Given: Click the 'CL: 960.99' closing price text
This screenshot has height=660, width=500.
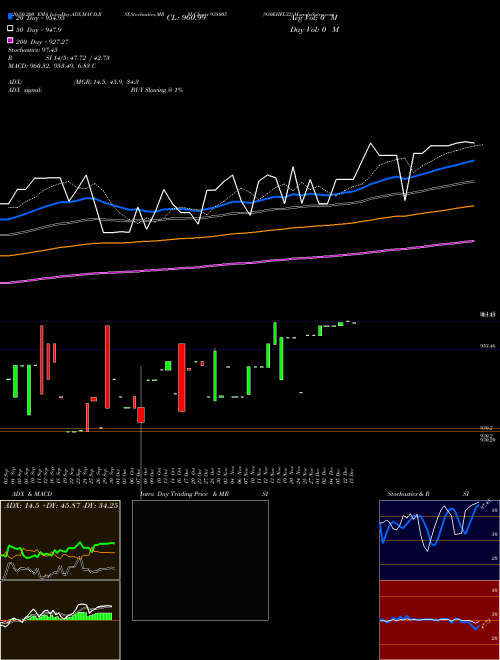Looking at the screenshot, I should click(186, 18).
